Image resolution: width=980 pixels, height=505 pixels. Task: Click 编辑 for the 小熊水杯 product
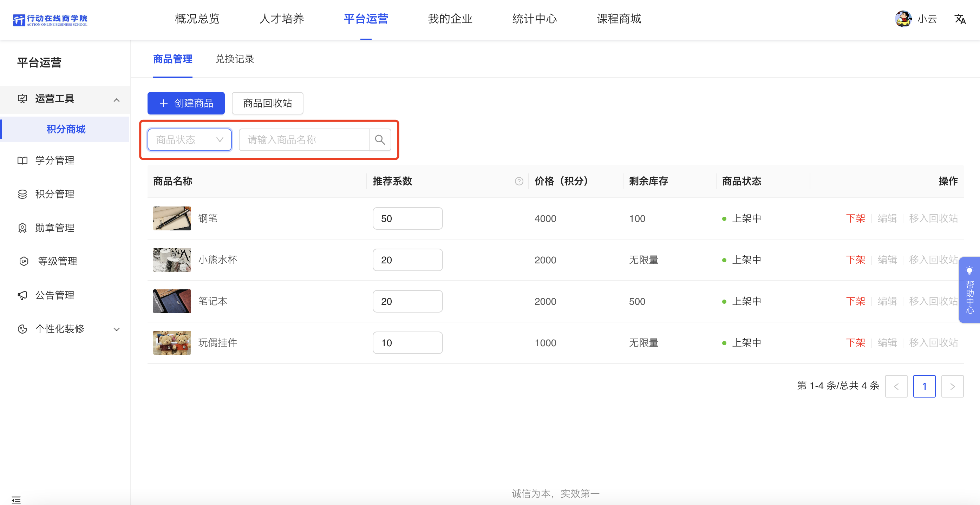coord(887,260)
